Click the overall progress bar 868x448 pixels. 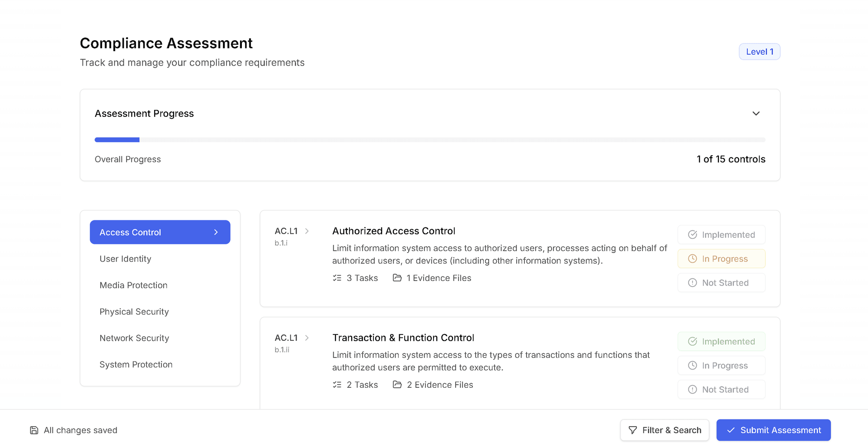(x=430, y=140)
